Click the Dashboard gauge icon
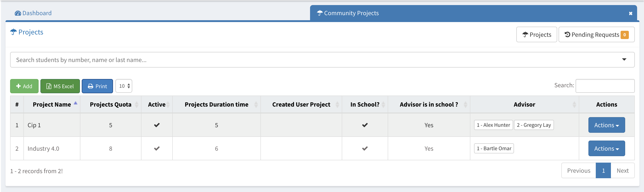This screenshot has height=192, width=644. click(18, 13)
